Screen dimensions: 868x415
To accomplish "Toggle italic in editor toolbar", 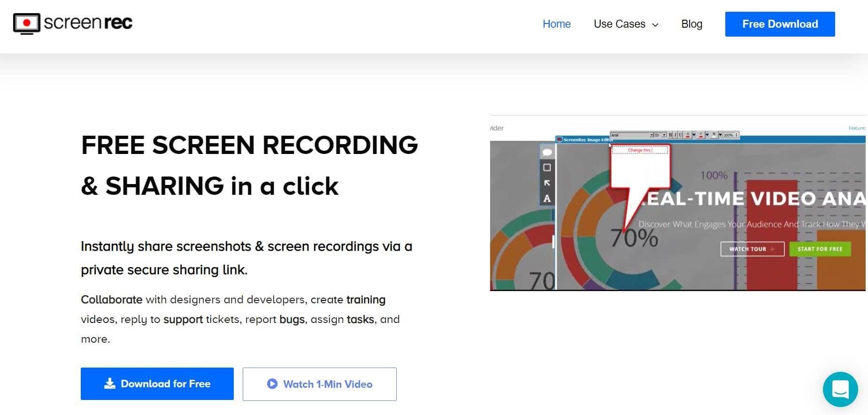I will [x=676, y=135].
